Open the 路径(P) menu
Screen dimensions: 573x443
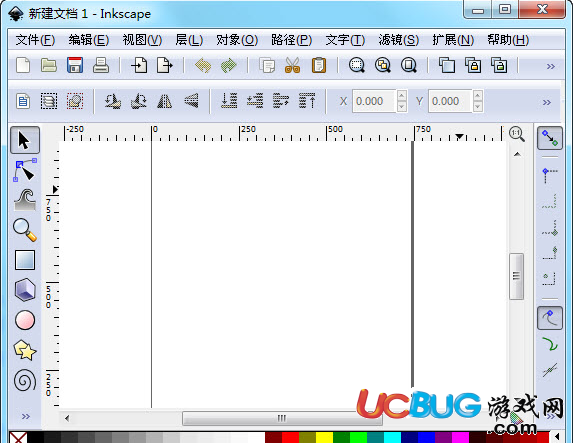pos(291,39)
